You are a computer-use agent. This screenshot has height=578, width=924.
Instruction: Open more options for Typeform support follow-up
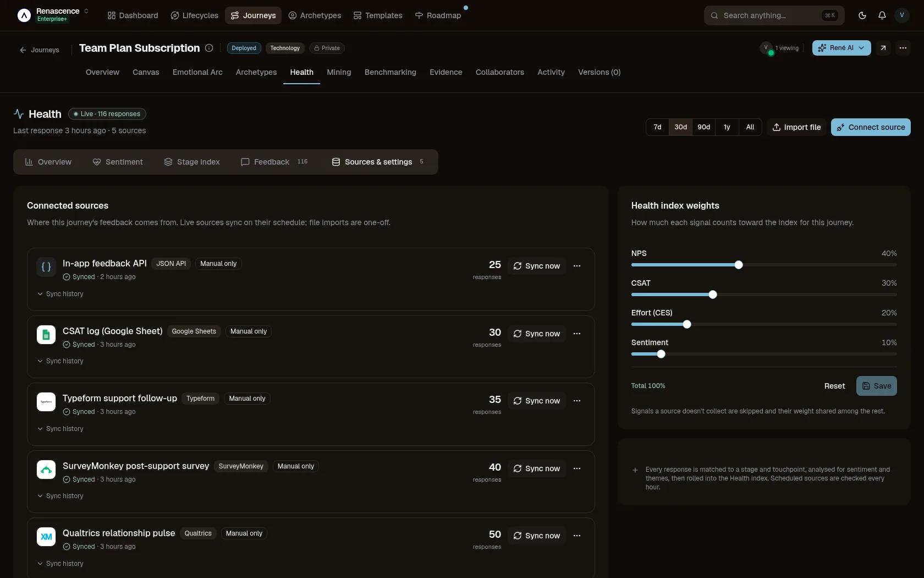[576, 401]
